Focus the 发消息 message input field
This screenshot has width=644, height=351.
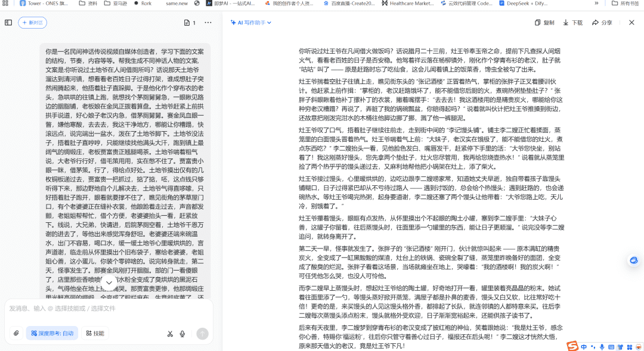[x=109, y=308]
